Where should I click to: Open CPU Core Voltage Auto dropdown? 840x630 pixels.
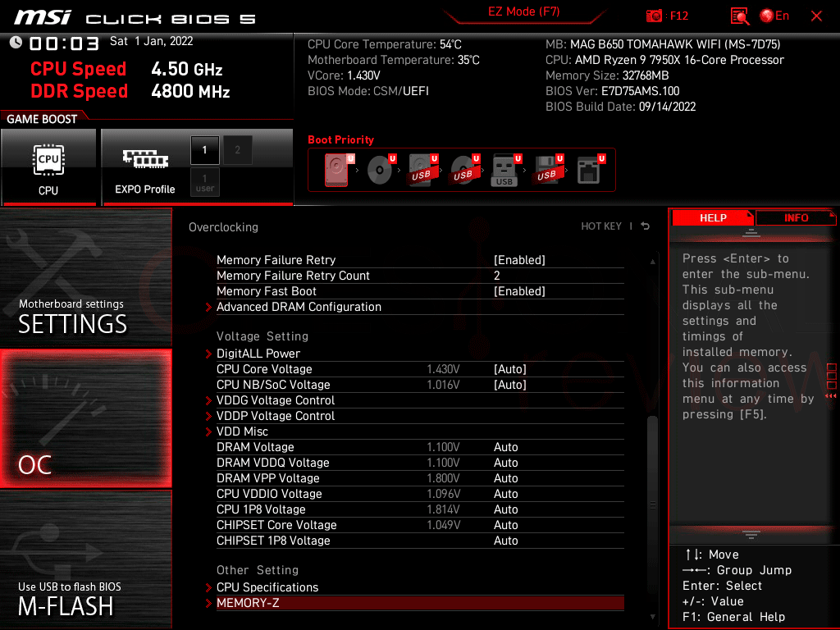(x=510, y=369)
